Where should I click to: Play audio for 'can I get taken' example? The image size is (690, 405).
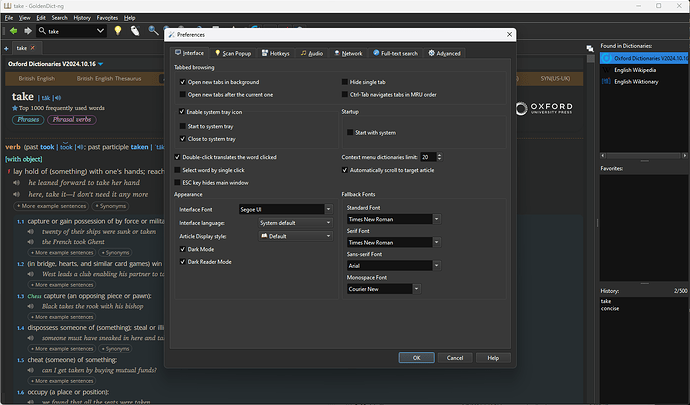[30, 370]
